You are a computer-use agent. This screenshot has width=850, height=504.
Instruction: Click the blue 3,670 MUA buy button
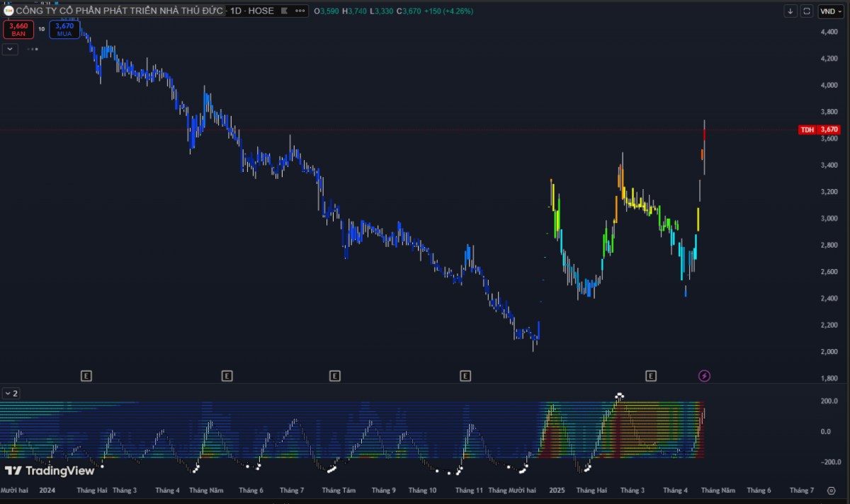tap(64, 29)
